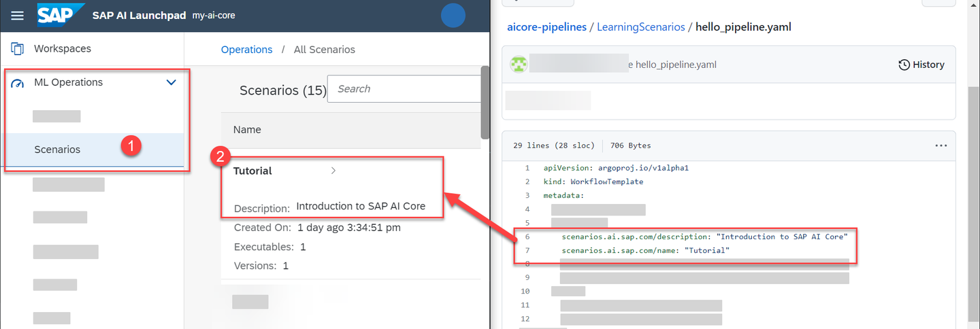Click the commit message 'hello_pipeline.yaml'
This screenshot has height=329, width=980.
pyautogui.click(x=676, y=65)
